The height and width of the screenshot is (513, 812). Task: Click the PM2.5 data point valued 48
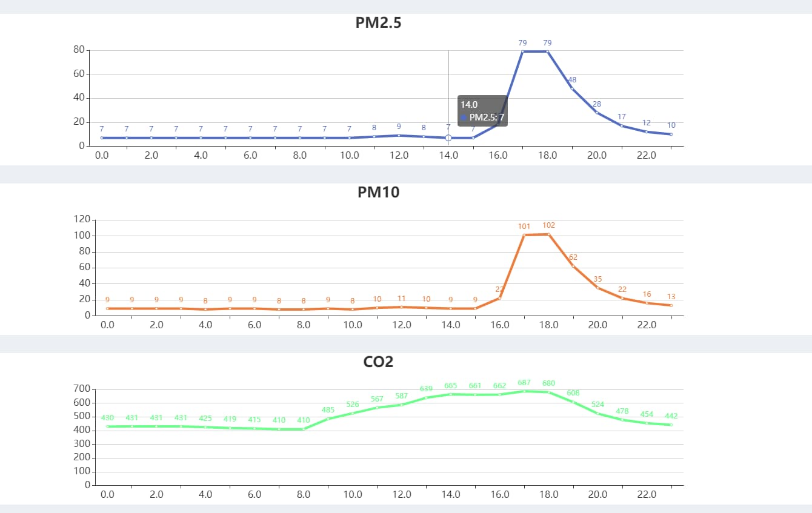pyautogui.click(x=573, y=88)
